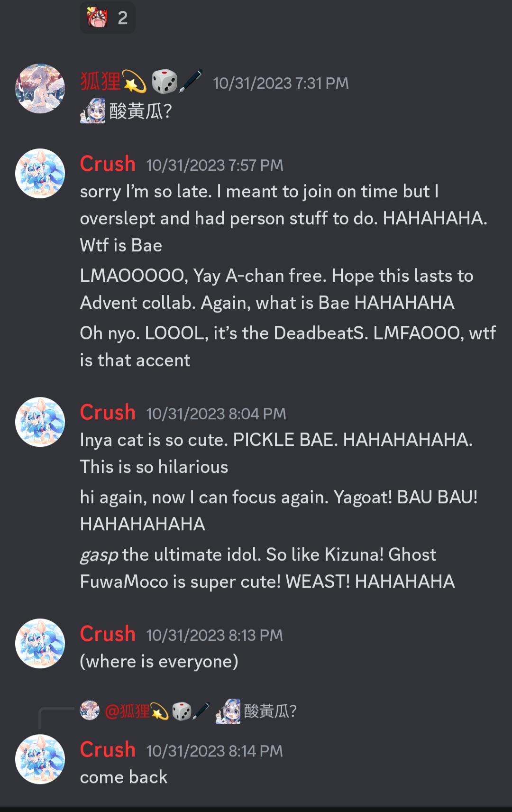
Task: Click Crush username at 8:14 PM
Action: (108, 750)
